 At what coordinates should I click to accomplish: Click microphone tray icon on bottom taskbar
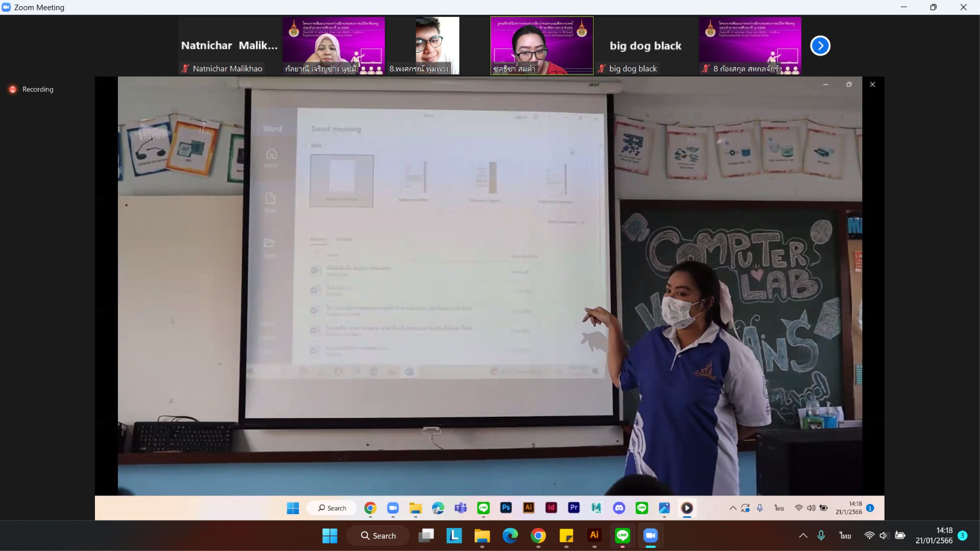click(821, 536)
